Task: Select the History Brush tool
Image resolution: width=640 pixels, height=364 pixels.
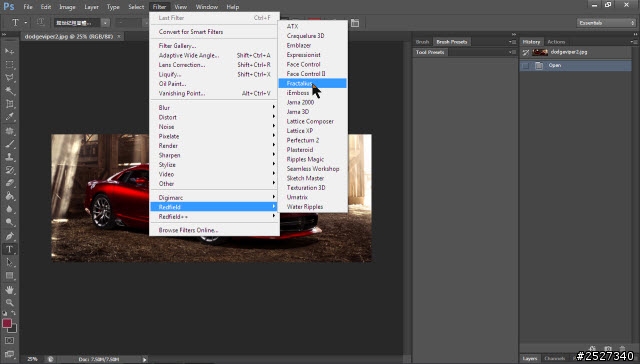Action: [x=9, y=170]
